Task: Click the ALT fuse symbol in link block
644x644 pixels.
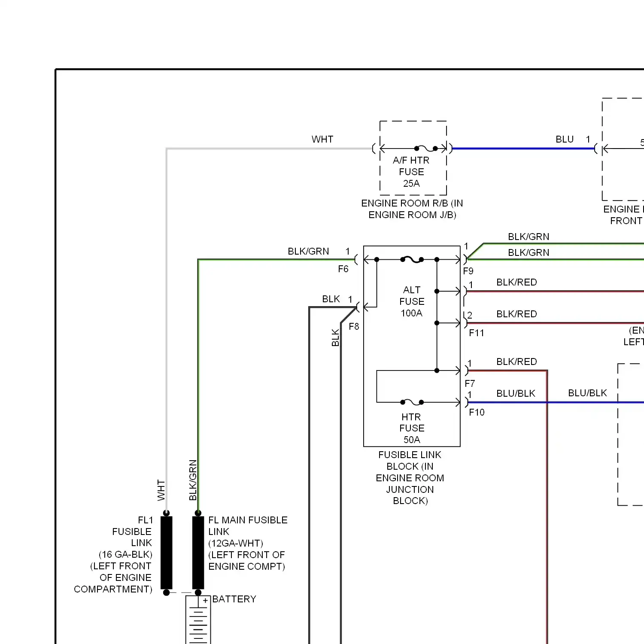Action: coord(412,259)
